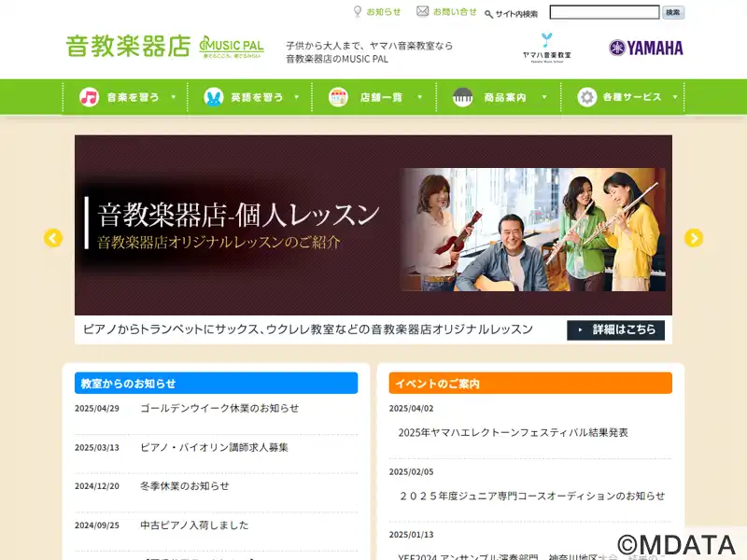Open 中古ピアノ入荷しました notice
The width and height of the screenshot is (747, 560).
[194, 525]
